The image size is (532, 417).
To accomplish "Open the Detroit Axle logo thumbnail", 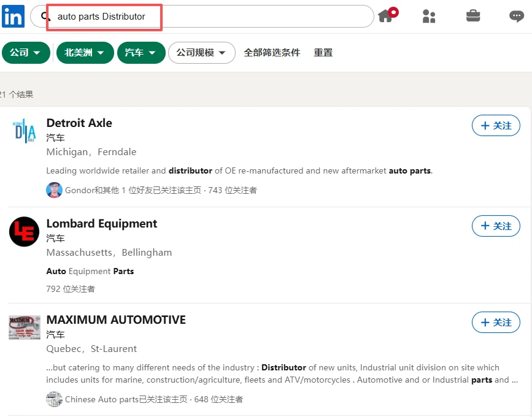I will click(x=24, y=131).
